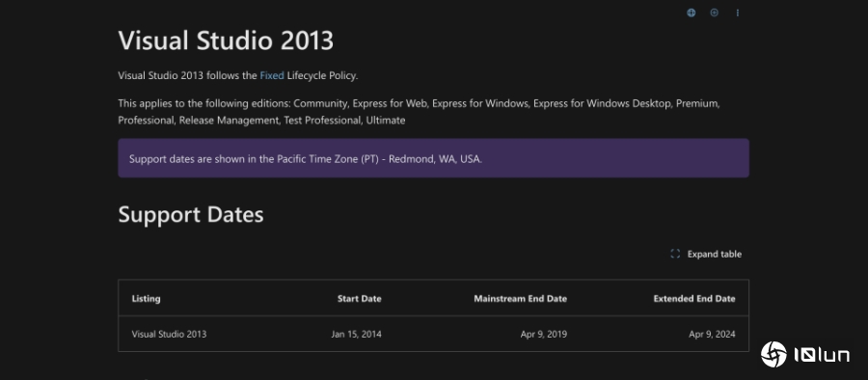Image resolution: width=868 pixels, height=380 pixels.
Task: Click the Pacific Time Zone notice text
Action: [x=306, y=159]
